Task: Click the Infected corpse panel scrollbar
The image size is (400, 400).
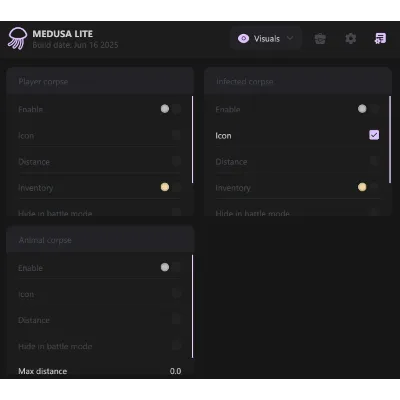Action: click(x=390, y=139)
